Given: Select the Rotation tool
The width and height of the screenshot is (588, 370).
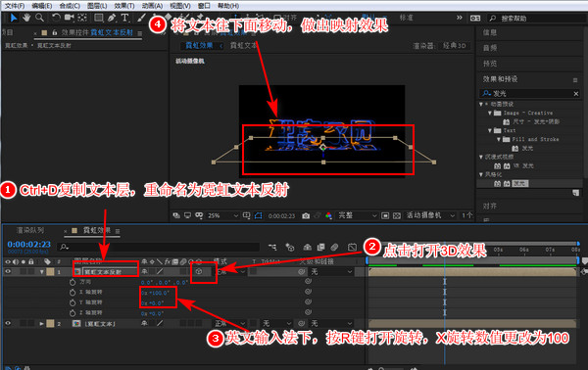Looking at the screenshot, I should (x=56, y=18).
